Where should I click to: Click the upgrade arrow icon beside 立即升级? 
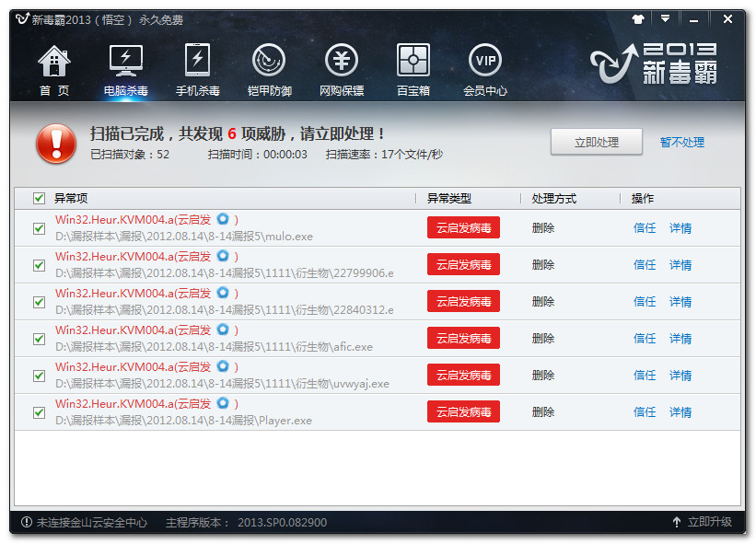point(677,522)
